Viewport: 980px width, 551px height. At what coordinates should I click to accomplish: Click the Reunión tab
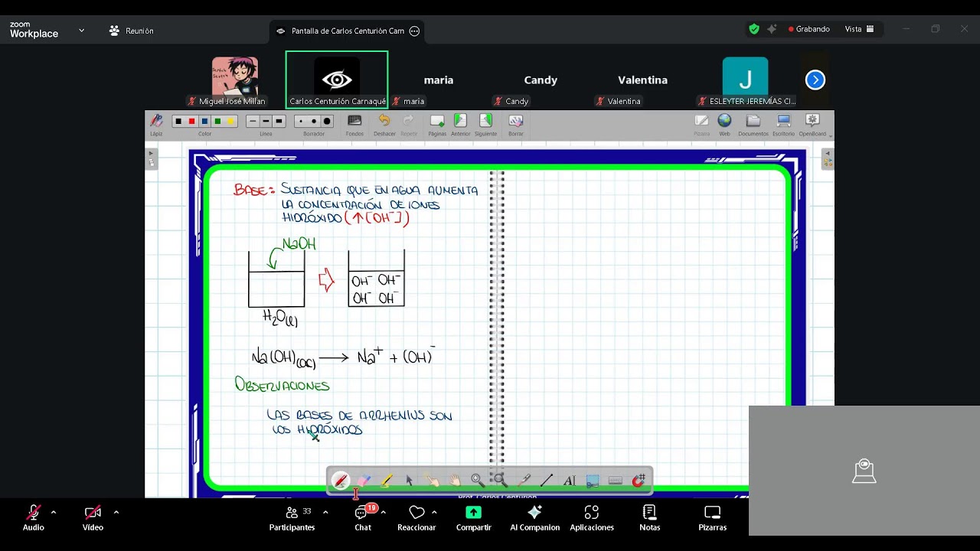[x=132, y=31]
